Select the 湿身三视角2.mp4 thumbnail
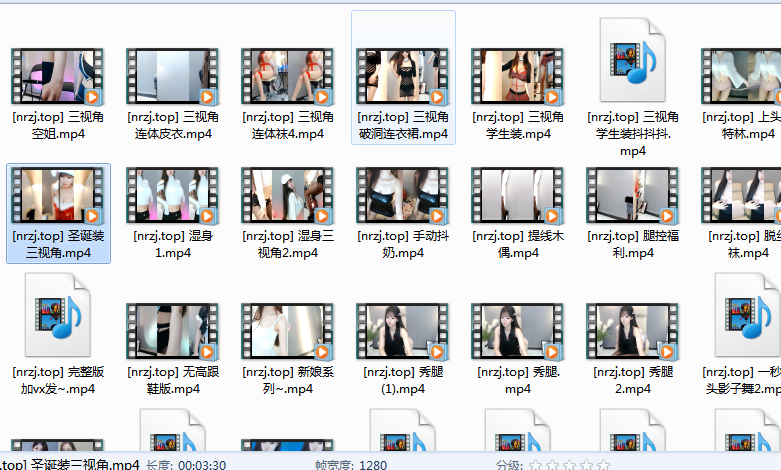This screenshot has height=470, width=781. coord(287,195)
